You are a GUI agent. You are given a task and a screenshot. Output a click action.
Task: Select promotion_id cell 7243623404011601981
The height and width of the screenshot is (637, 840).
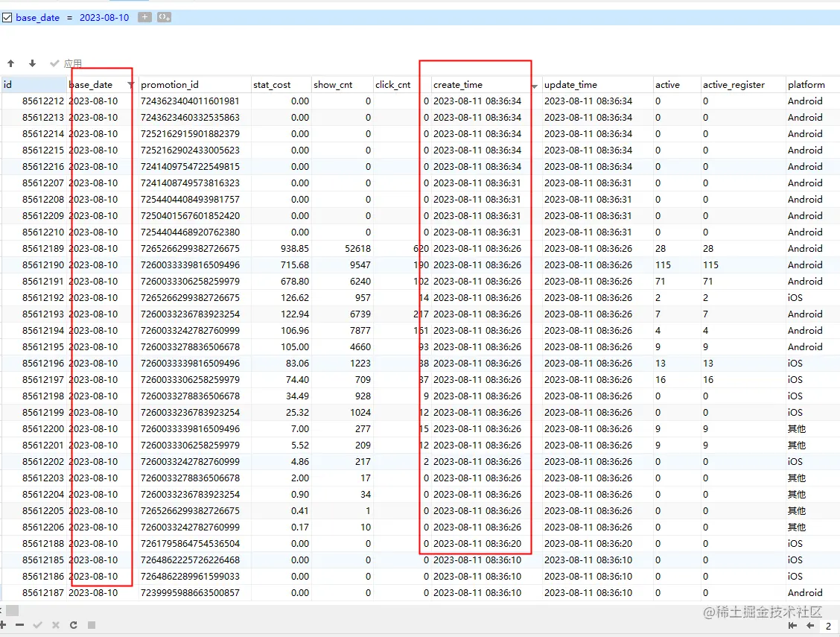pyautogui.click(x=194, y=101)
